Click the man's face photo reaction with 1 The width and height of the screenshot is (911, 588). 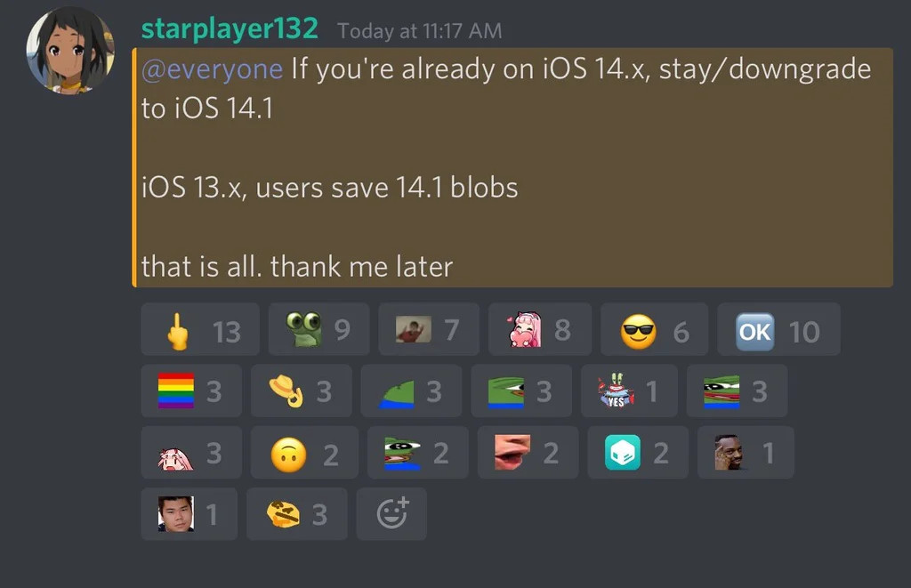(x=189, y=514)
